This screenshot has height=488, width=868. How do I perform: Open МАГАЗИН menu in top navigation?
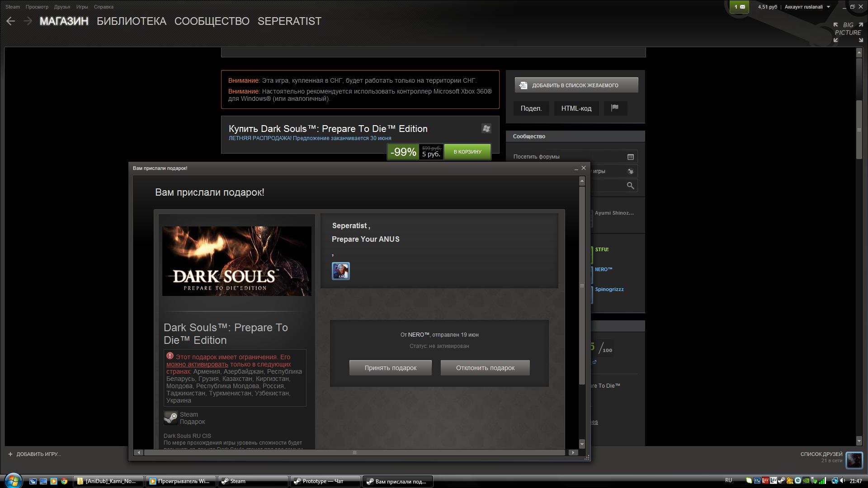click(64, 21)
